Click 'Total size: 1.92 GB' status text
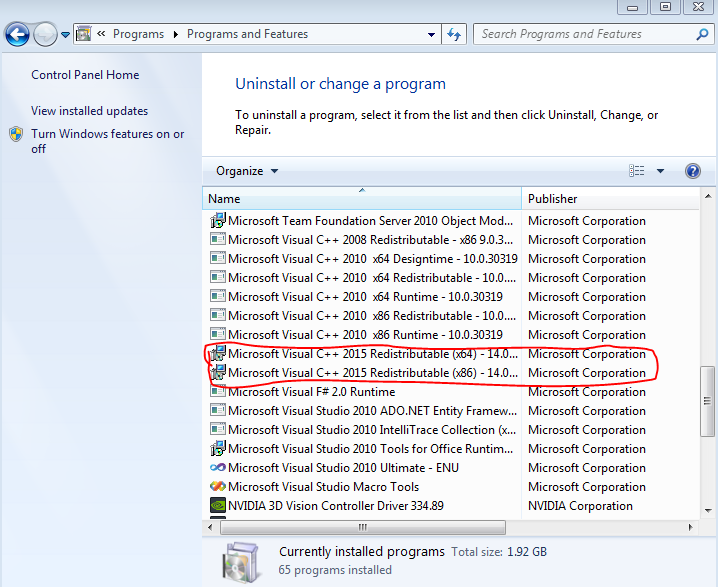 499,552
